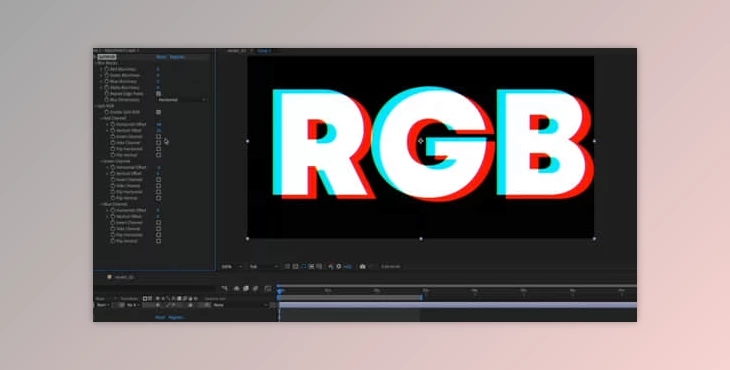Check Green Channel Flip Vertical box
The height and width of the screenshot is (370, 730).
pos(158,198)
